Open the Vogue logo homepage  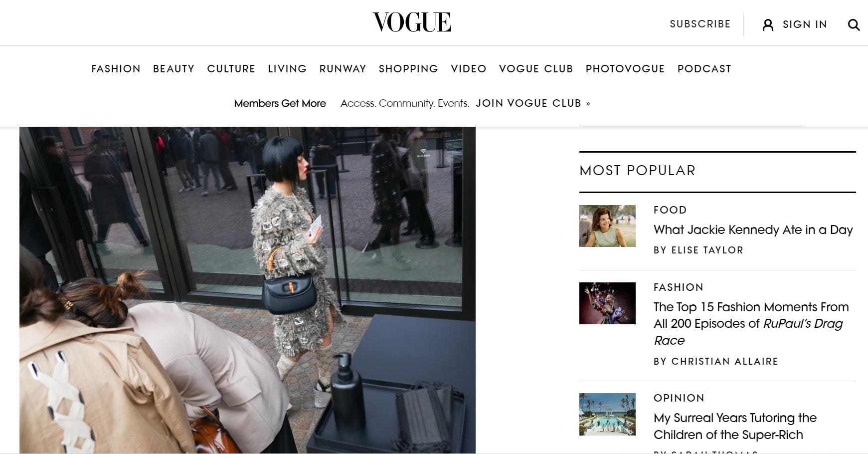click(x=412, y=22)
